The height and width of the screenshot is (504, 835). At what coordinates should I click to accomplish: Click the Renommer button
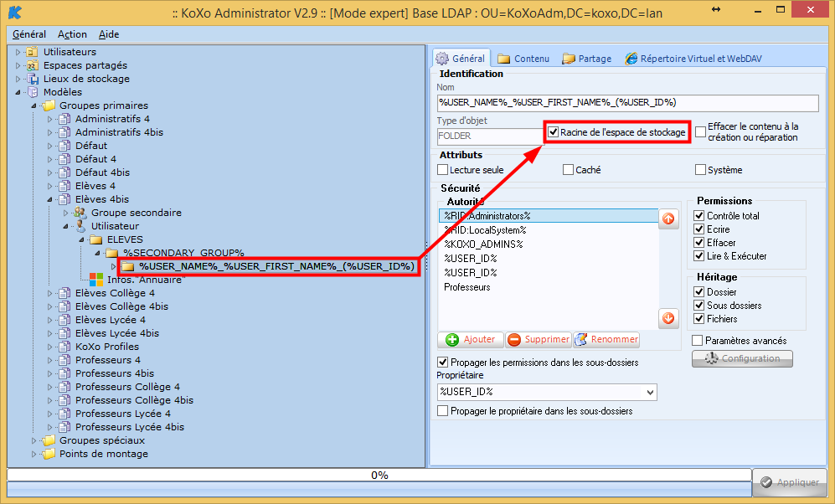pyautogui.click(x=606, y=340)
